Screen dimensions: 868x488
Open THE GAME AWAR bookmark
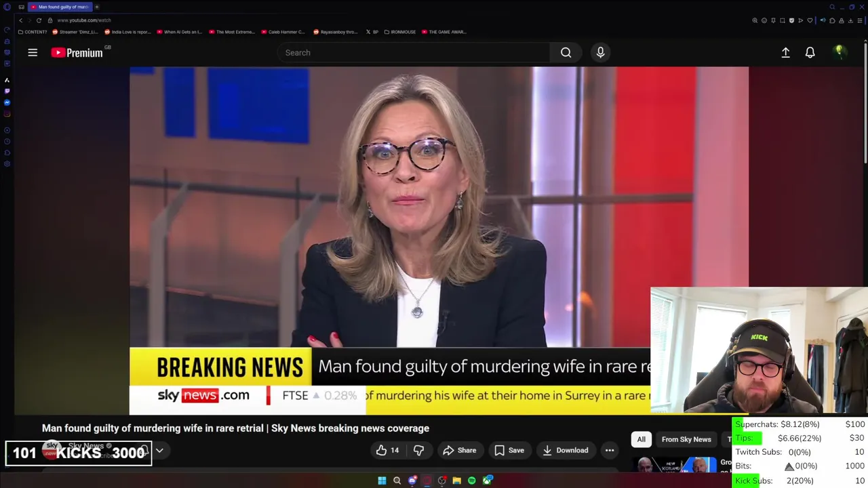click(443, 32)
